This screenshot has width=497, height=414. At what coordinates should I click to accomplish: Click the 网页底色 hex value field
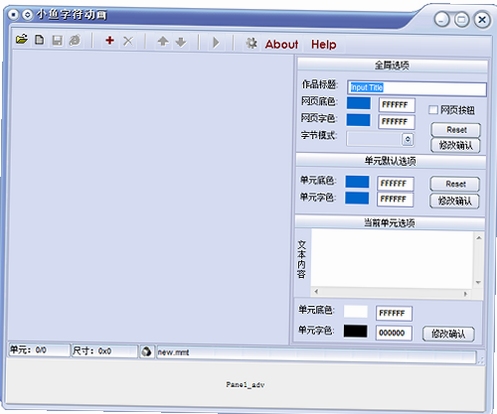pos(397,105)
